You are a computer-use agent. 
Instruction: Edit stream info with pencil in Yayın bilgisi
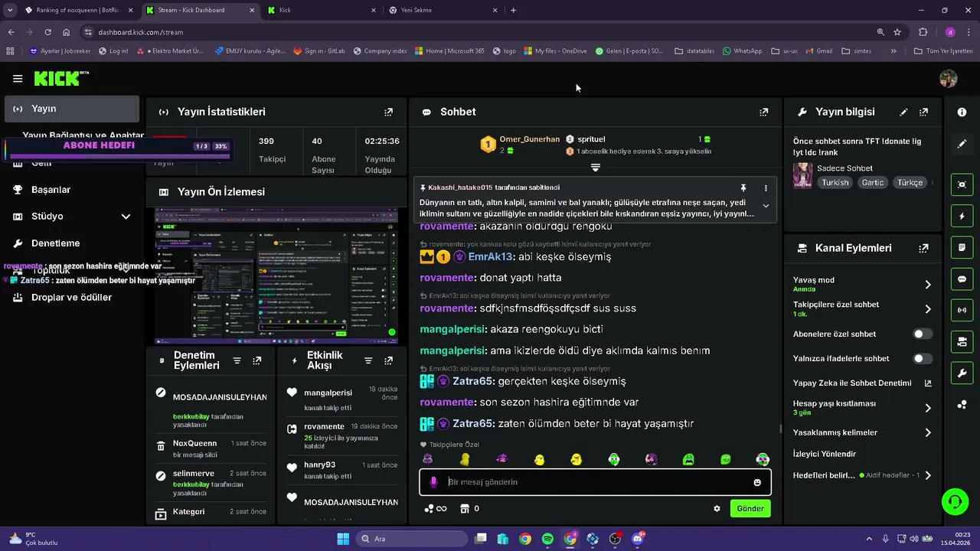[903, 112]
